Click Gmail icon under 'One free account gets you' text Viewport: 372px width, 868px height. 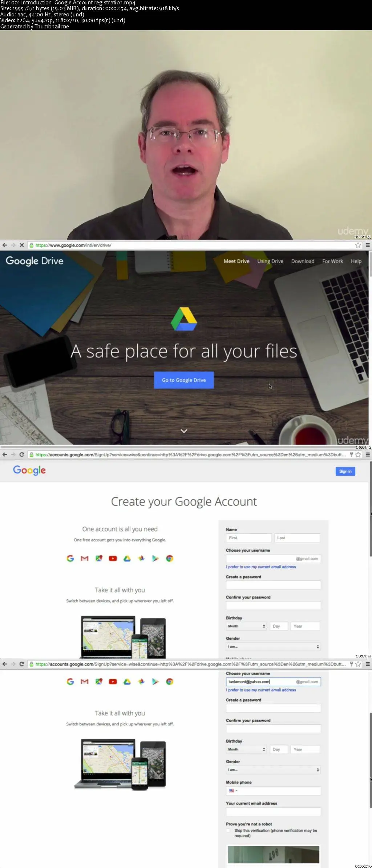click(85, 559)
